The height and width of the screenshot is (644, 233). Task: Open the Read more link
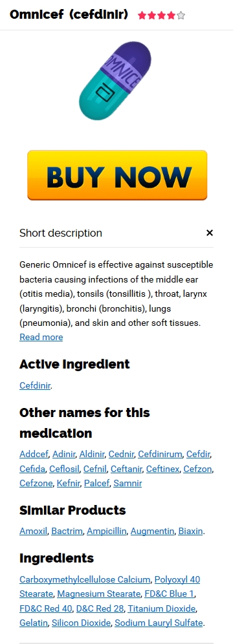[41, 338]
